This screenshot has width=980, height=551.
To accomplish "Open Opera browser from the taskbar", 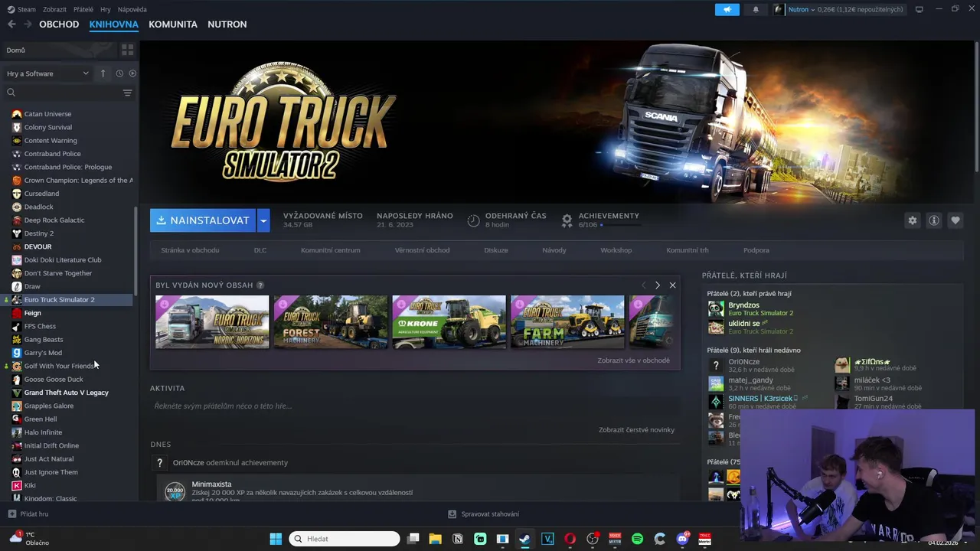I will coord(570,539).
